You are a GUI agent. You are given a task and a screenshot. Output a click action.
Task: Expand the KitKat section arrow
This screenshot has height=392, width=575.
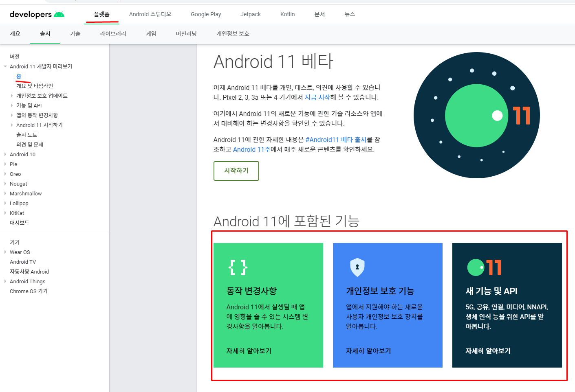(5, 213)
